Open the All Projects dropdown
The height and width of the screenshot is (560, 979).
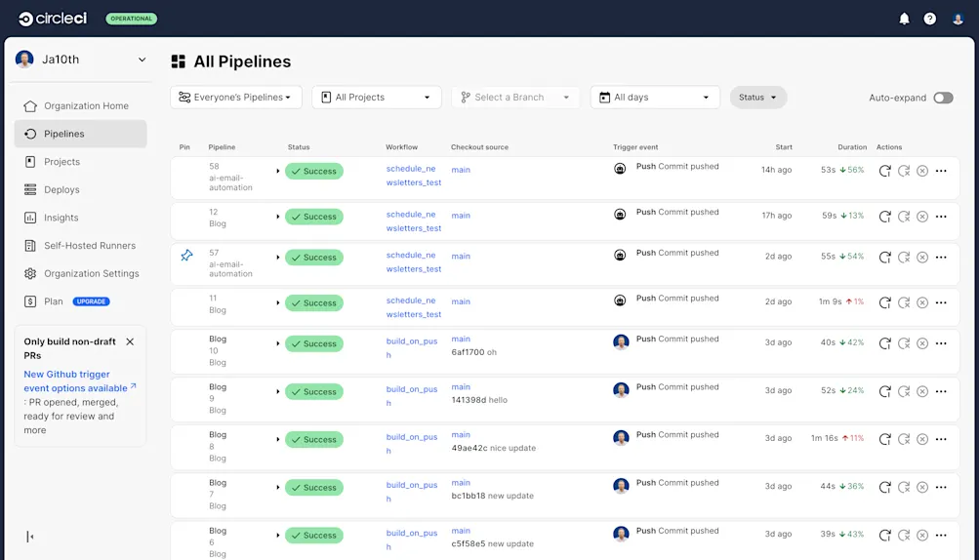point(377,98)
